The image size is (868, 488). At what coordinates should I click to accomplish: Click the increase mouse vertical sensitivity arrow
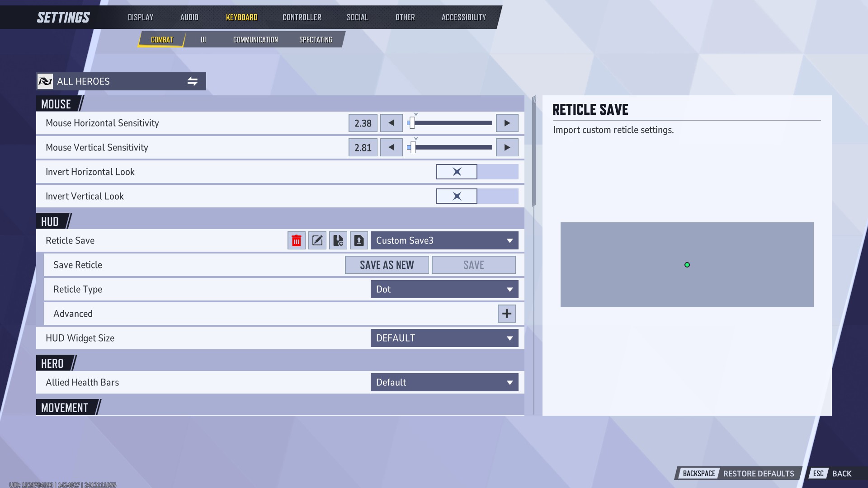point(506,146)
